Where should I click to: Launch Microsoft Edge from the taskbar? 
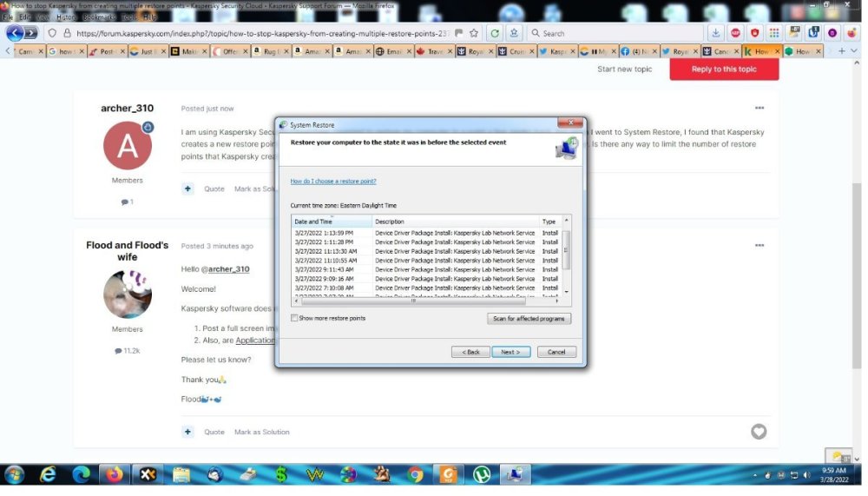coord(82,475)
